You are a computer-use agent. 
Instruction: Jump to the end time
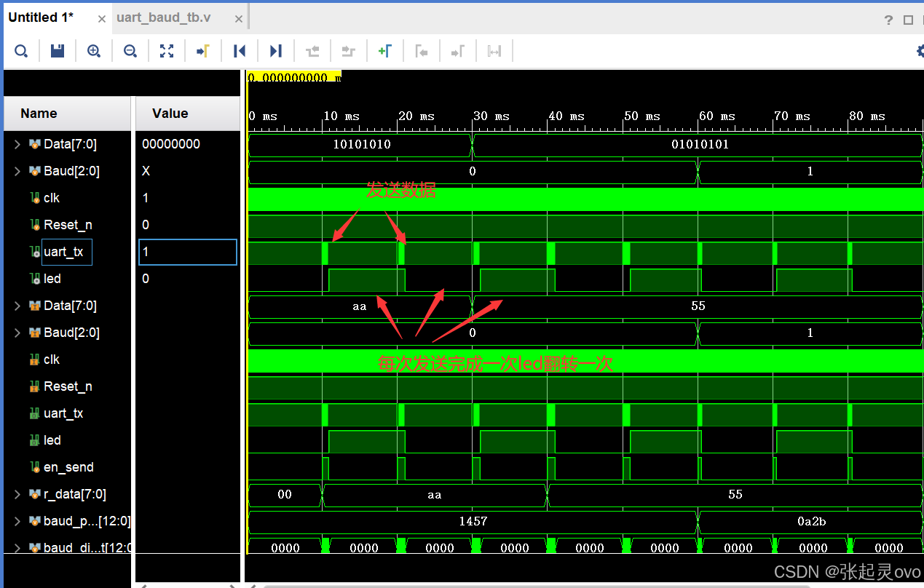pos(276,51)
